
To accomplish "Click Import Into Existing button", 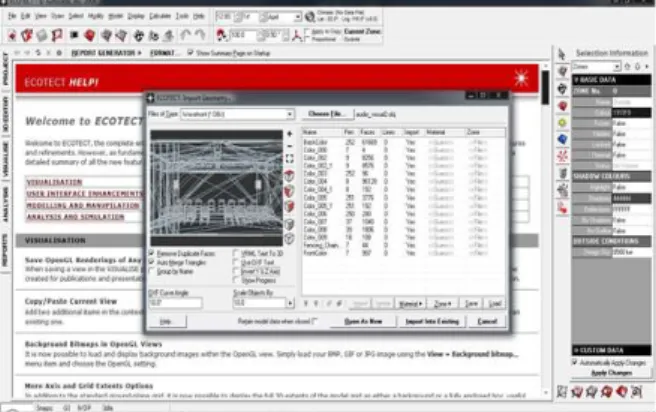I will coord(432,322).
